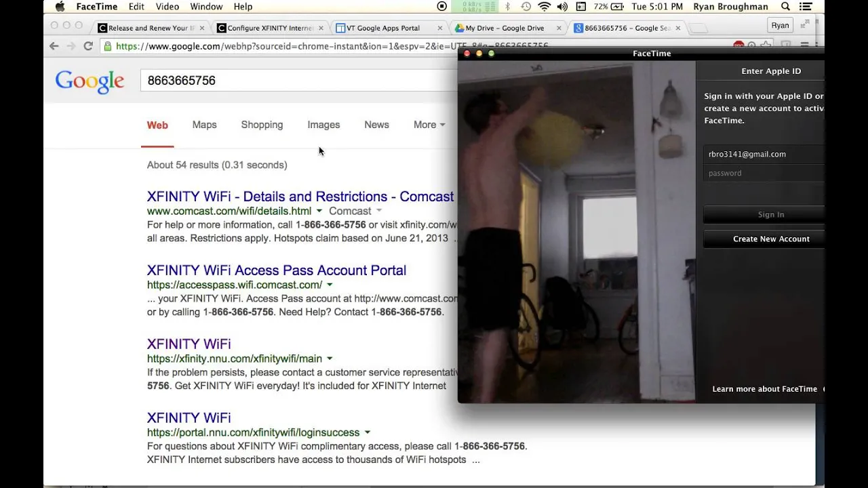Close the 8663665756 Google Search tab

[678, 28]
